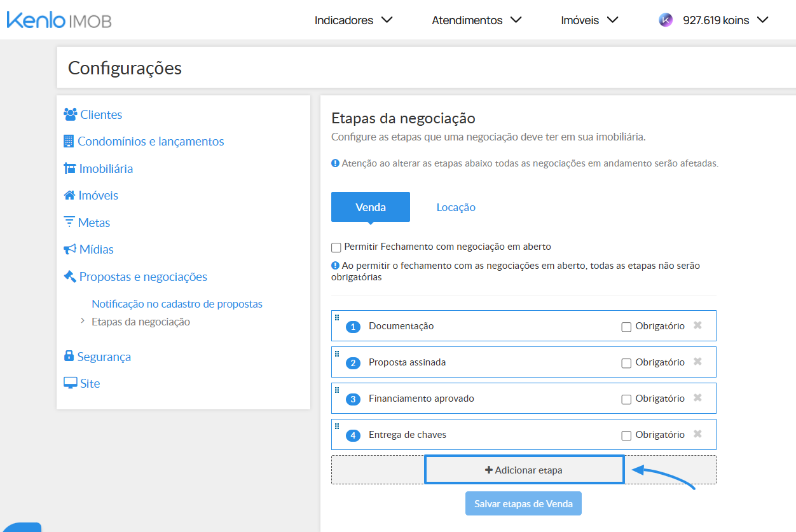Expand the 927.619 koins account menu

point(725,20)
